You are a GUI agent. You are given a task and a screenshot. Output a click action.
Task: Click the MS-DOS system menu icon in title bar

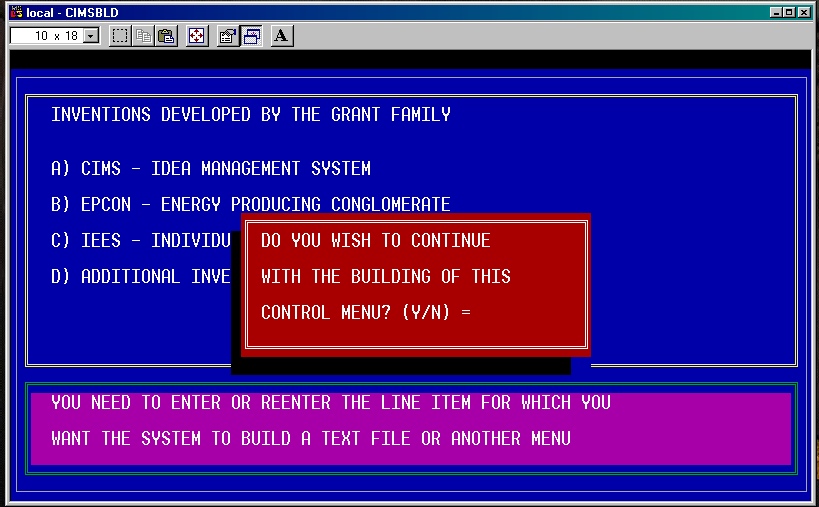[x=16, y=12]
